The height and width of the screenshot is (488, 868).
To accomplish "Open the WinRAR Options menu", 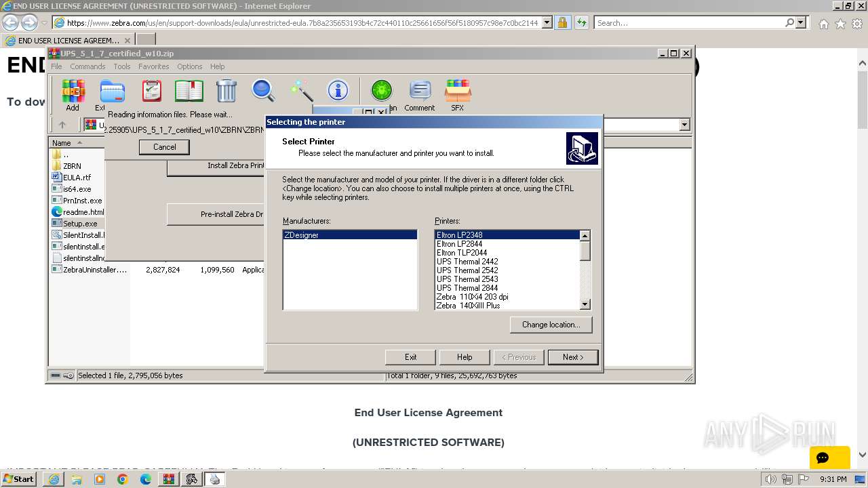I will coord(190,66).
